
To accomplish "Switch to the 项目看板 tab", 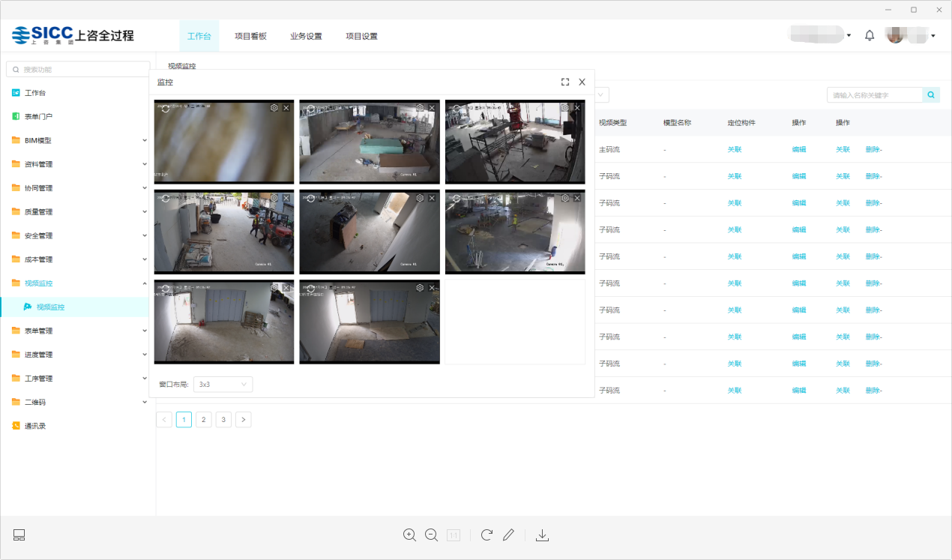I will point(250,36).
